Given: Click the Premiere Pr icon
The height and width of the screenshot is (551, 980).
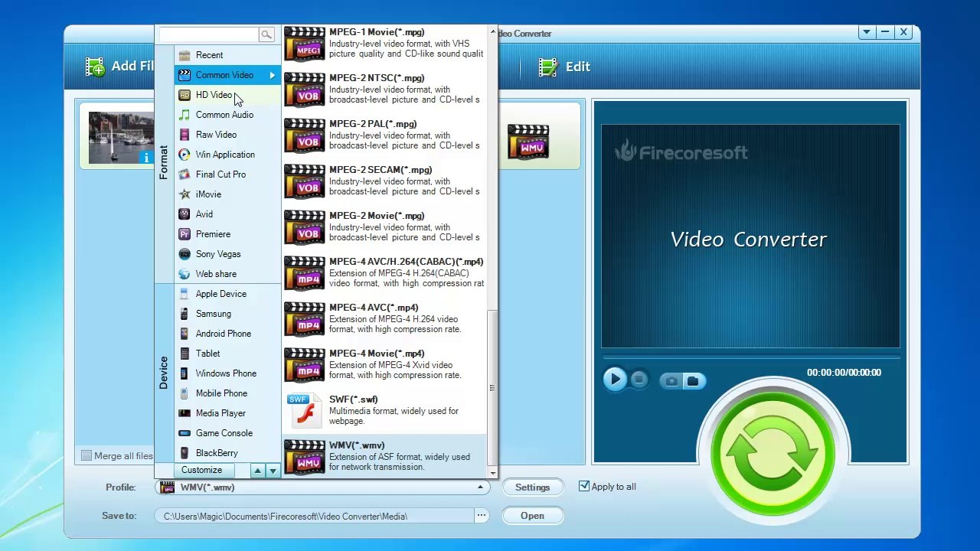Looking at the screenshot, I should (x=184, y=234).
